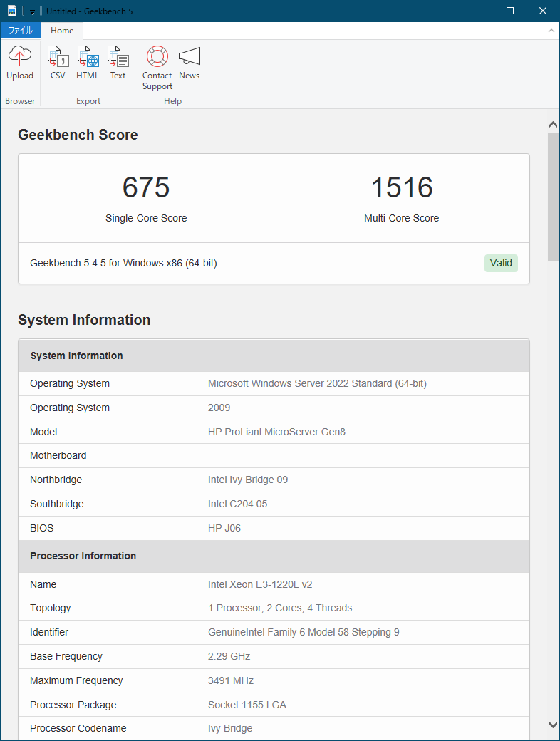Screen dimensions: 560x741
Task: Click GenuineIntel Family 6 identifier value
Action: pos(304,632)
